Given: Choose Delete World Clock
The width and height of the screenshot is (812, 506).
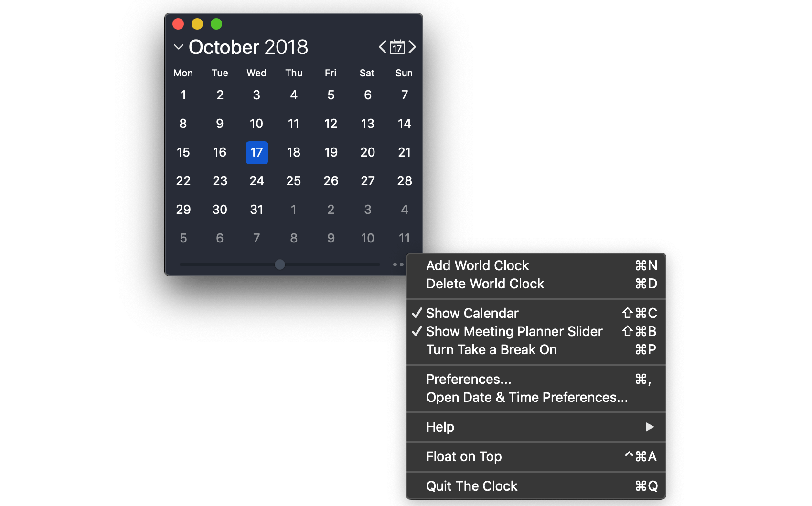Looking at the screenshot, I should (x=485, y=284).
